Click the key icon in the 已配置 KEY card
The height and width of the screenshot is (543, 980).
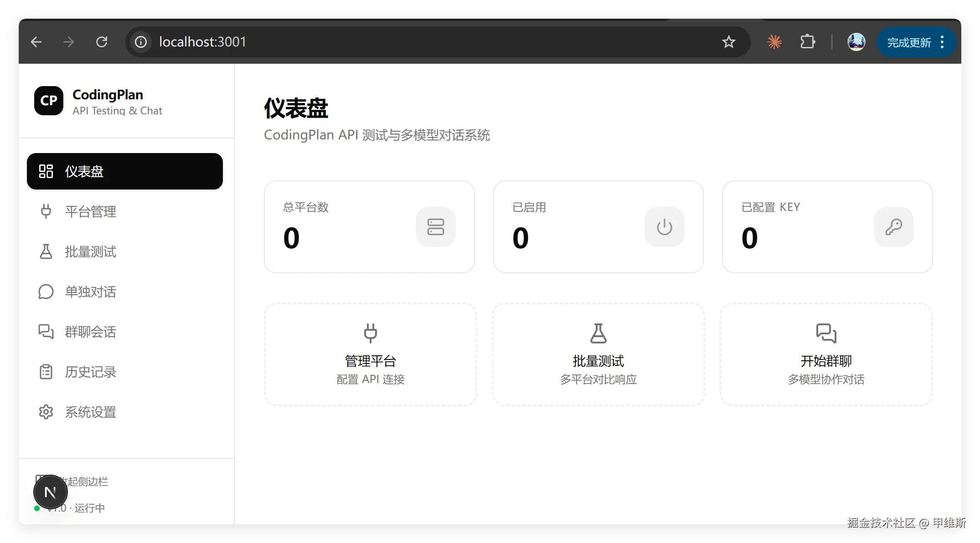pos(893,227)
